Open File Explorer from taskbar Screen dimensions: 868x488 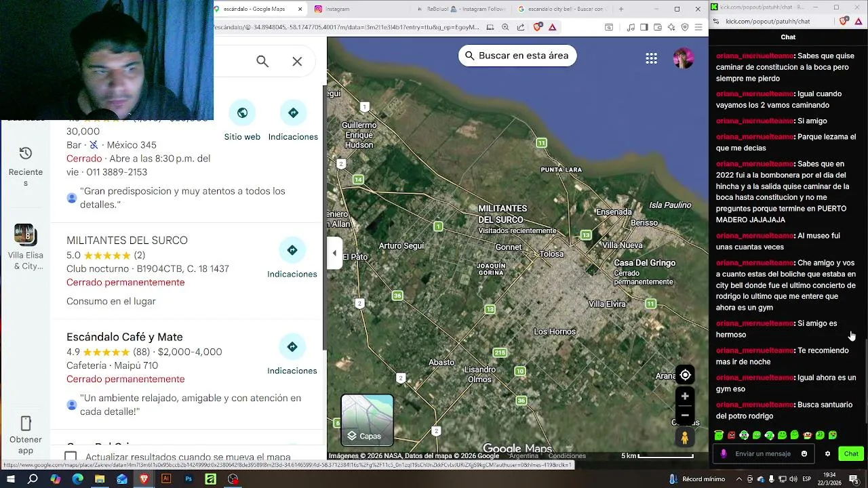[100, 479]
